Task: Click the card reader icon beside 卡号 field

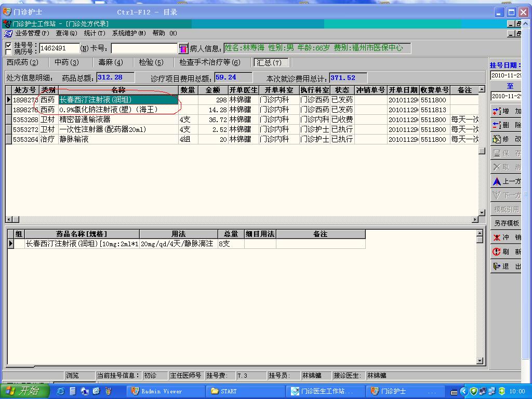Action: click(x=183, y=48)
